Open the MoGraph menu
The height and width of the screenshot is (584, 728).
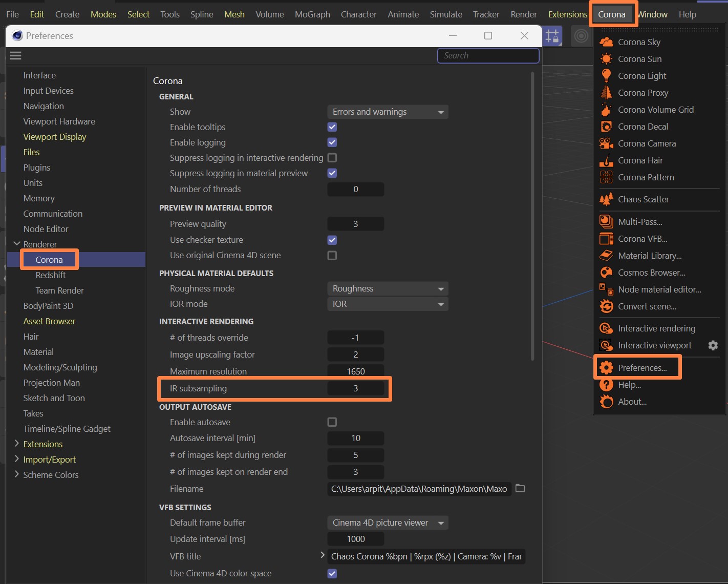point(312,14)
